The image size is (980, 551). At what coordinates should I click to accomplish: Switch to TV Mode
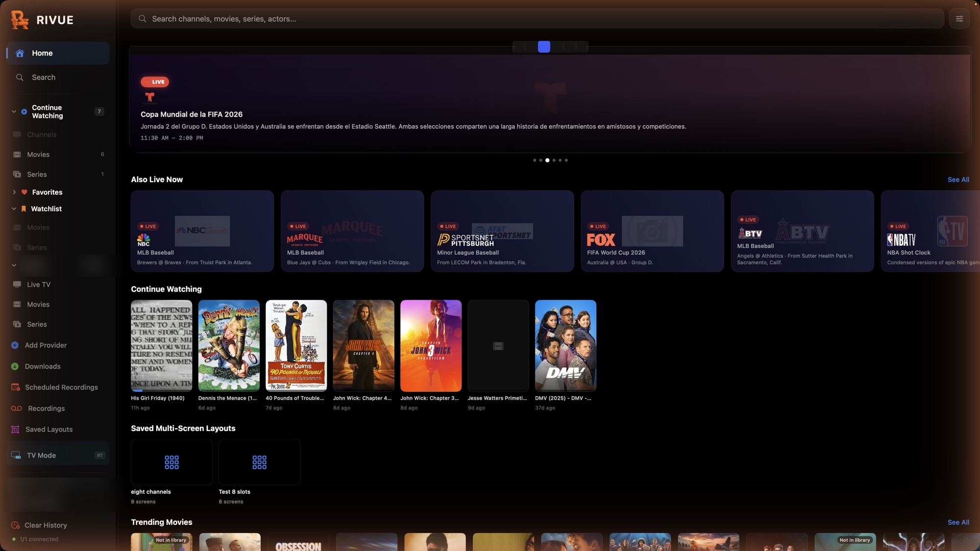pos(58,455)
